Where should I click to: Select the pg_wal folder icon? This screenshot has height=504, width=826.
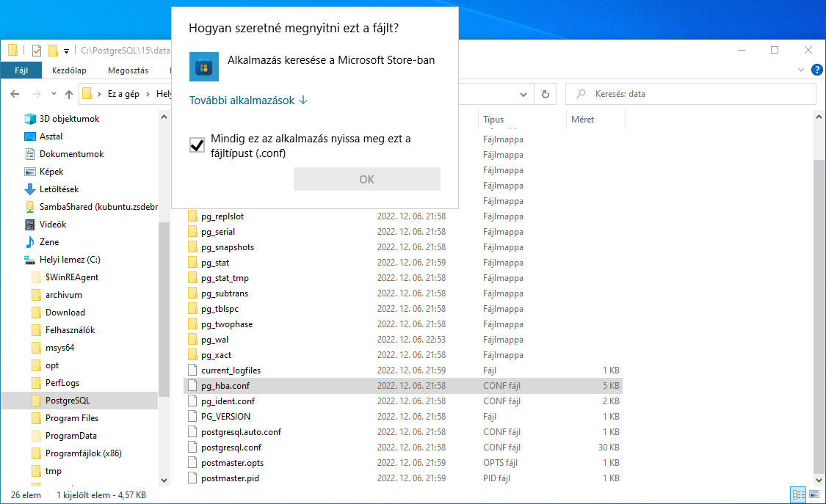tap(193, 340)
